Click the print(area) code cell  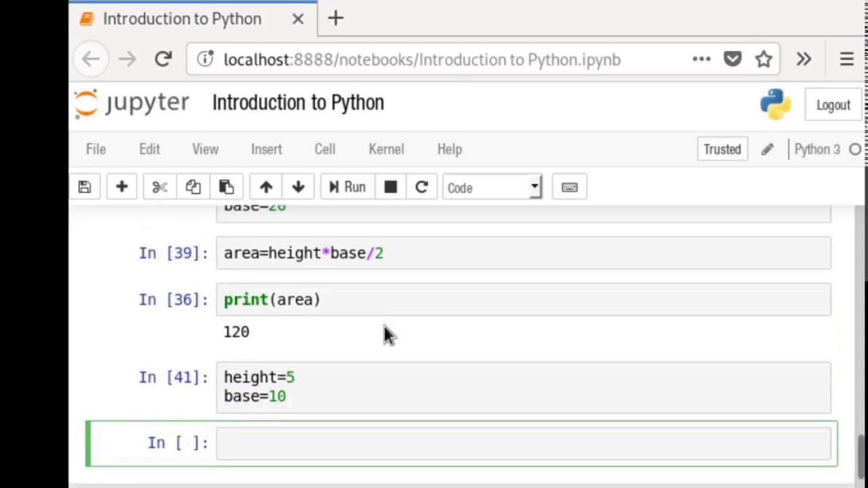524,300
